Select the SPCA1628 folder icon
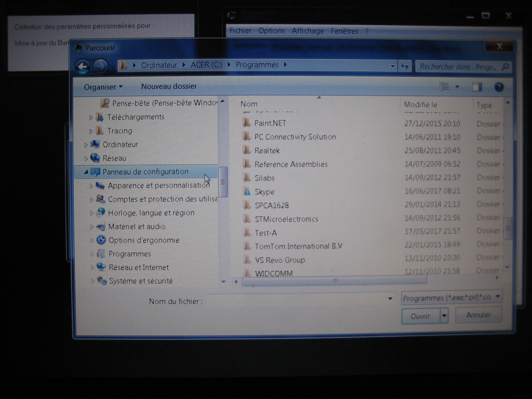532x399 pixels. 247,205
